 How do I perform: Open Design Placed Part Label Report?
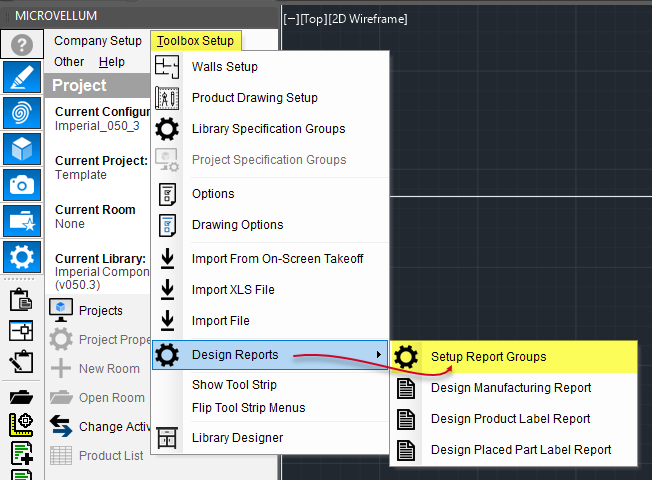point(514,450)
